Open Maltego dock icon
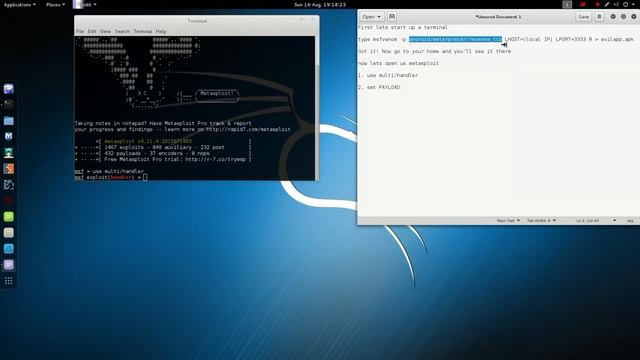Viewport: 640px width, 360px height. click(9, 184)
